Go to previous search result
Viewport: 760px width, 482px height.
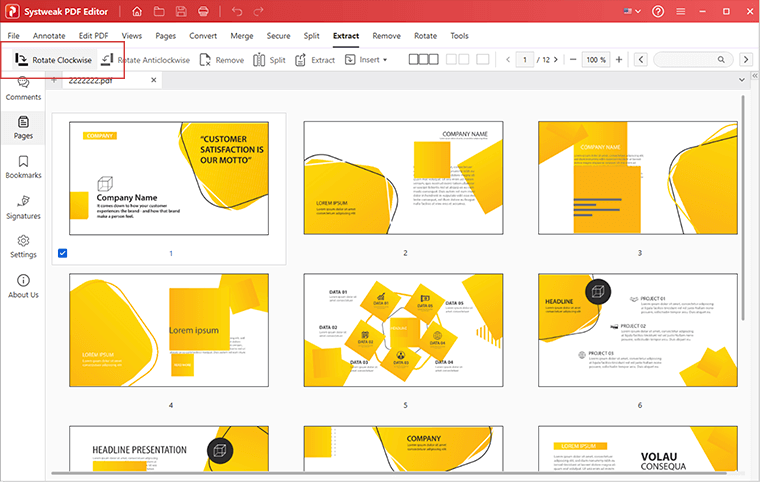641,60
